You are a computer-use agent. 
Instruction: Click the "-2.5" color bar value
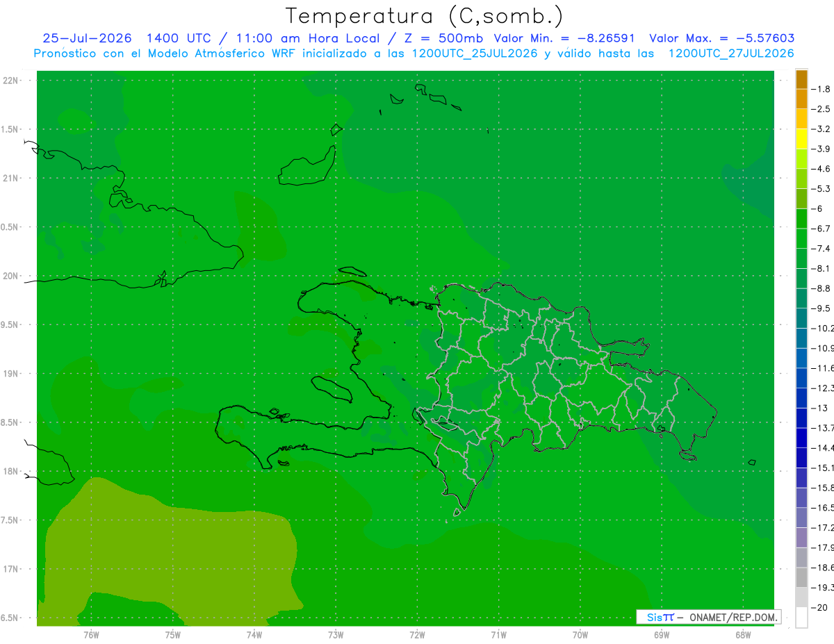(820, 109)
